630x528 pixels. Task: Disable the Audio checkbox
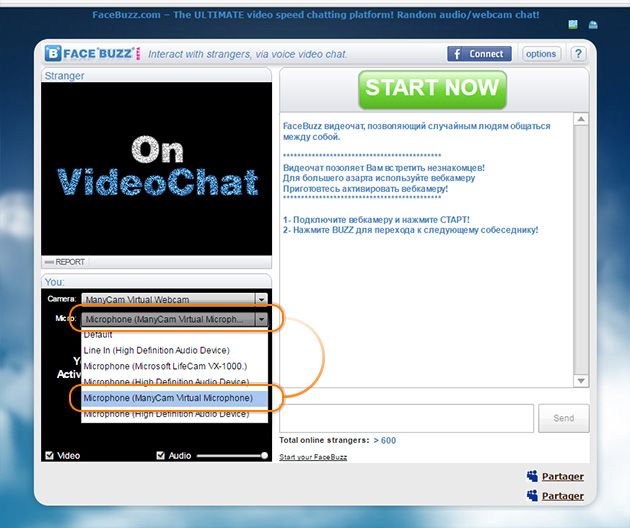[x=160, y=456]
